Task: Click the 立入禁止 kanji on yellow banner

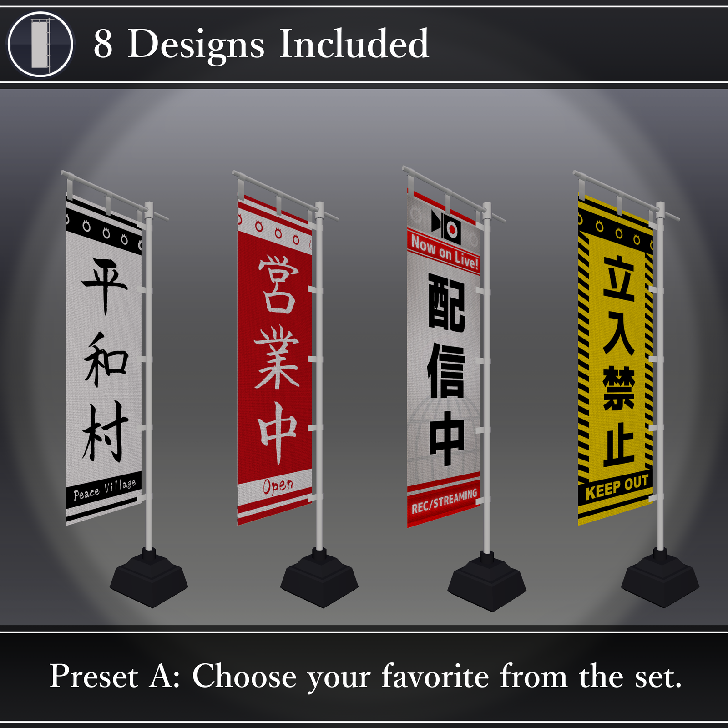Action: (x=618, y=362)
